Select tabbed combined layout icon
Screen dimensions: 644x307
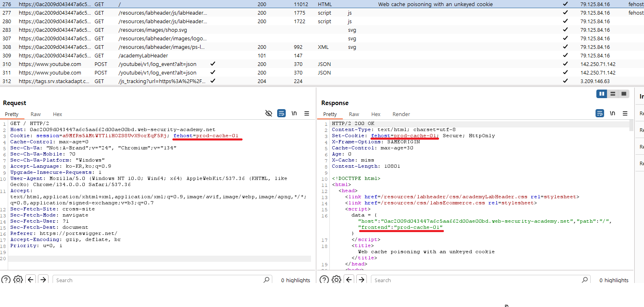pos(624,94)
